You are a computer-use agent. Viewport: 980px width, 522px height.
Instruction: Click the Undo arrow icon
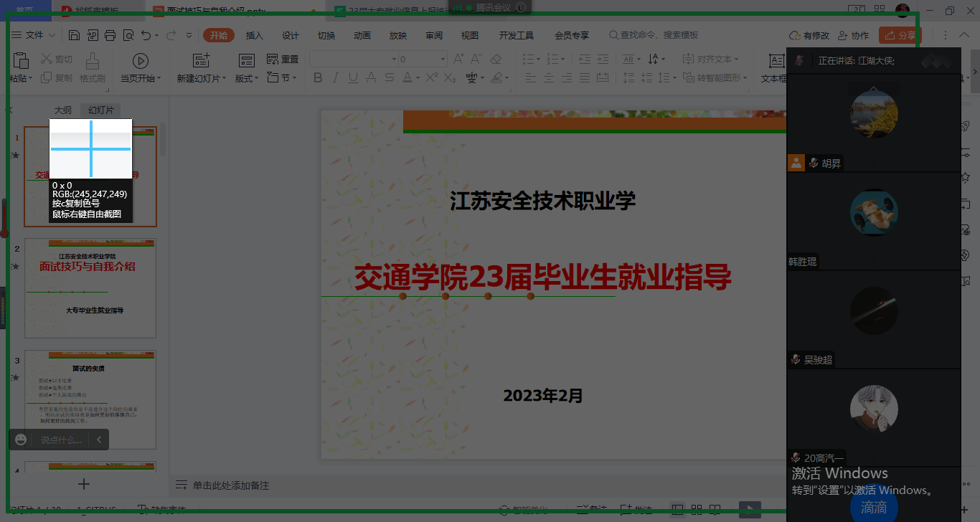point(146,35)
